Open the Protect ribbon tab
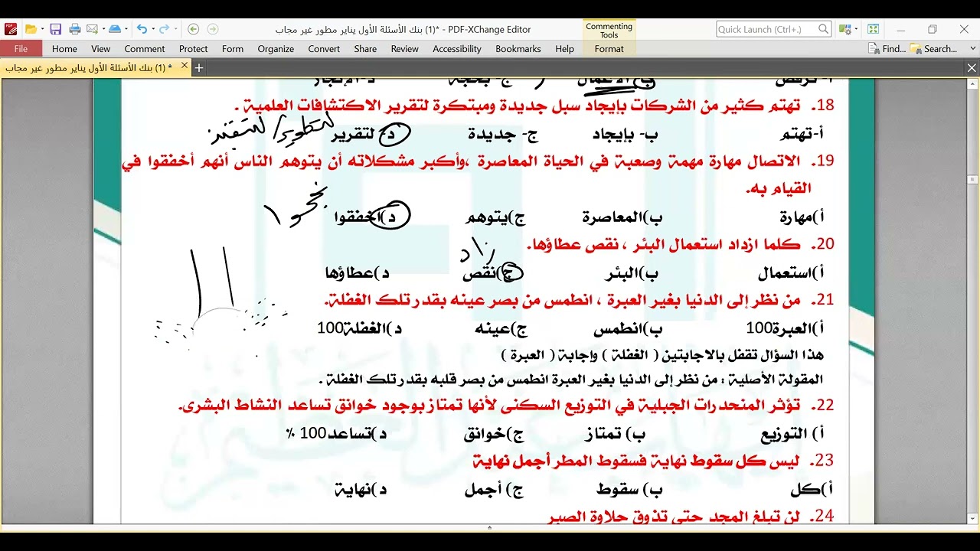 194,48
